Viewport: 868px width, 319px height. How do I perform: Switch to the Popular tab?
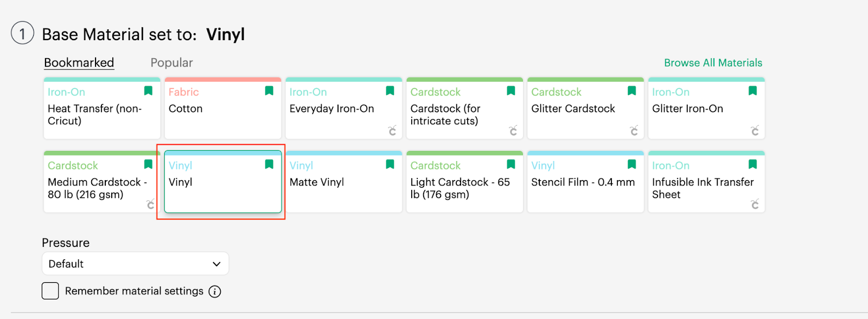pos(171,63)
